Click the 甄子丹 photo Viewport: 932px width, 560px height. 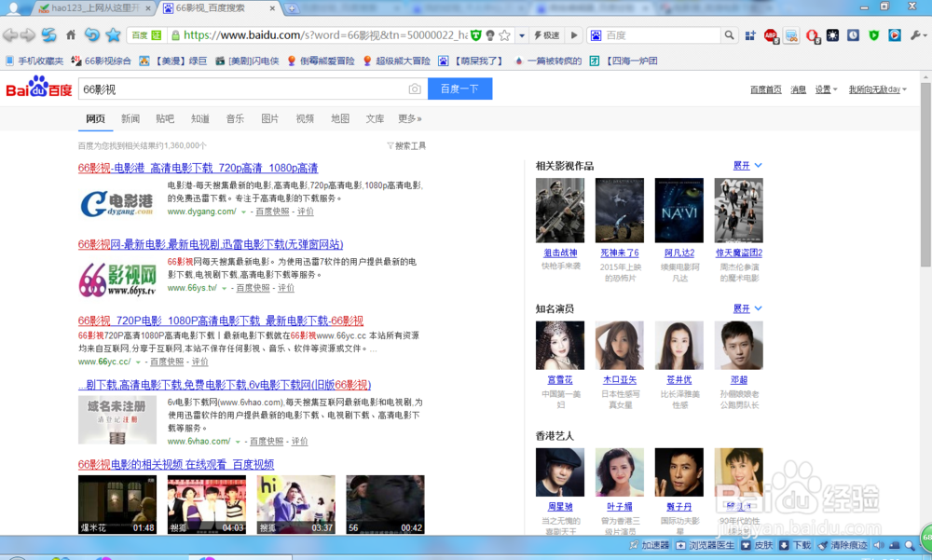[x=678, y=472]
